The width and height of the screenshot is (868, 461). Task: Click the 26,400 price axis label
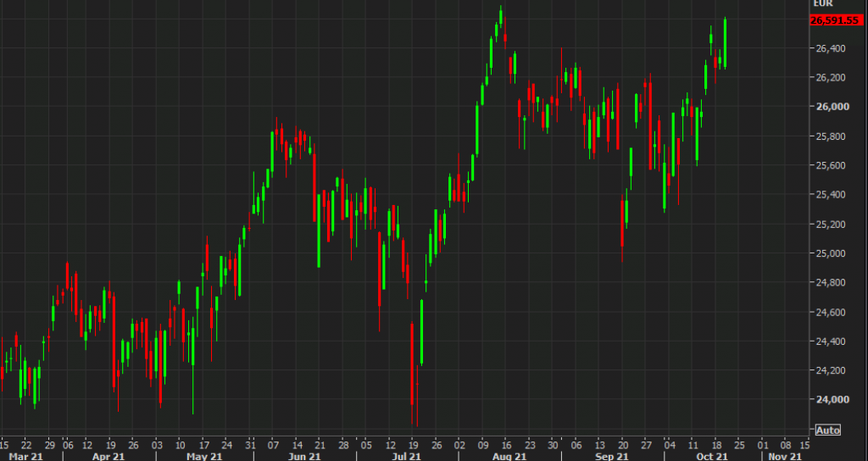click(831, 48)
